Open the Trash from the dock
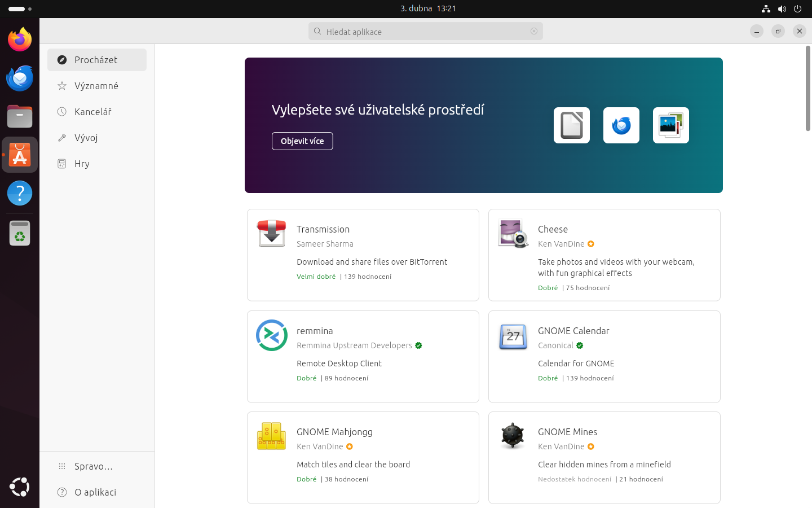 [x=20, y=233]
